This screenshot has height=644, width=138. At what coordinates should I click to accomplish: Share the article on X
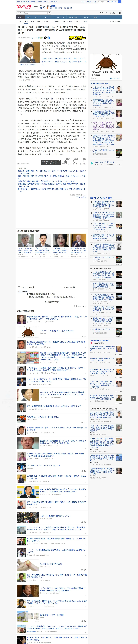click(x=45, y=38)
